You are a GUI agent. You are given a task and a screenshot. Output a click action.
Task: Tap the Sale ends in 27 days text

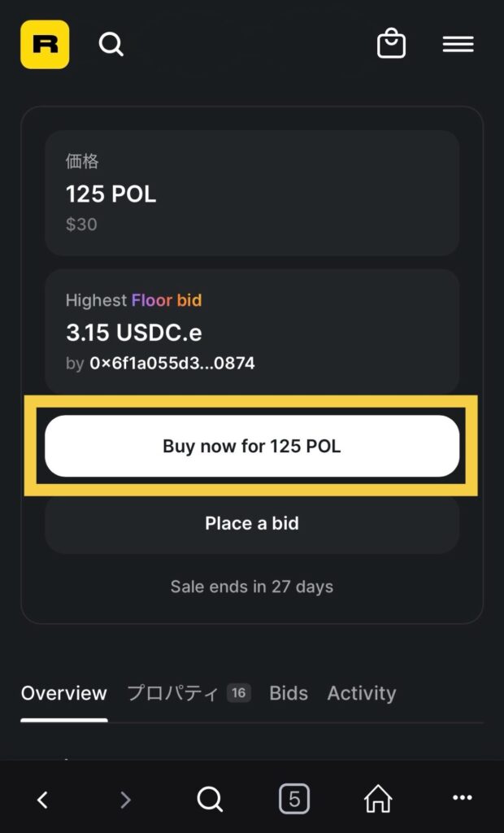pos(252,587)
